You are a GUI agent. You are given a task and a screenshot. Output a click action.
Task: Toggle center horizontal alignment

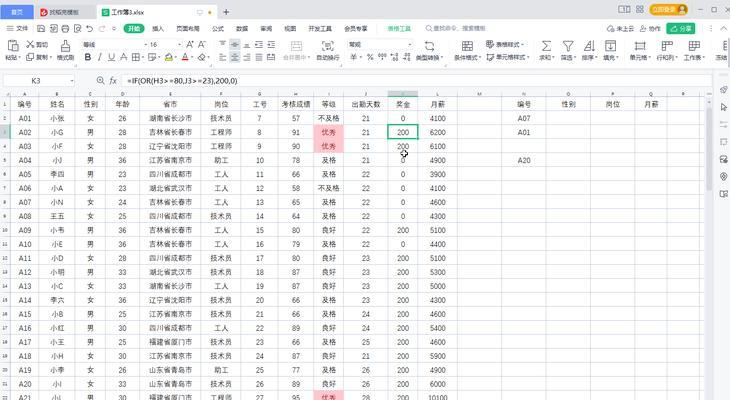[x=235, y=57]
